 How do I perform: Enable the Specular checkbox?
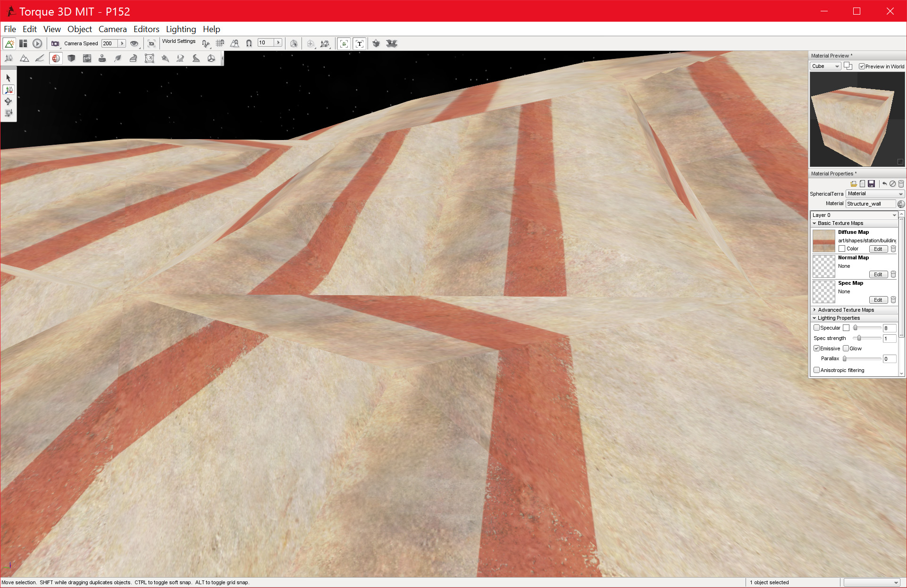[x=816, y=328]
